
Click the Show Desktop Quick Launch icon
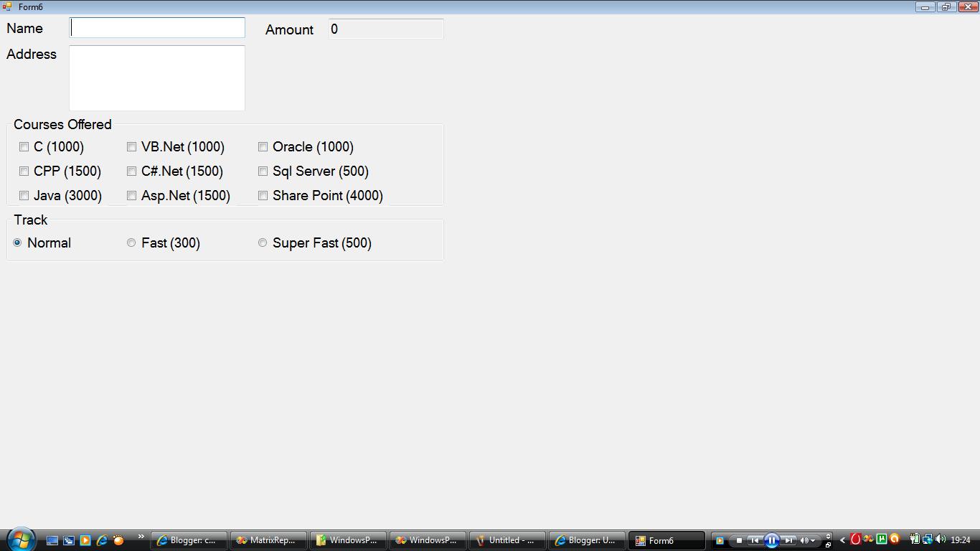(52, 540)
